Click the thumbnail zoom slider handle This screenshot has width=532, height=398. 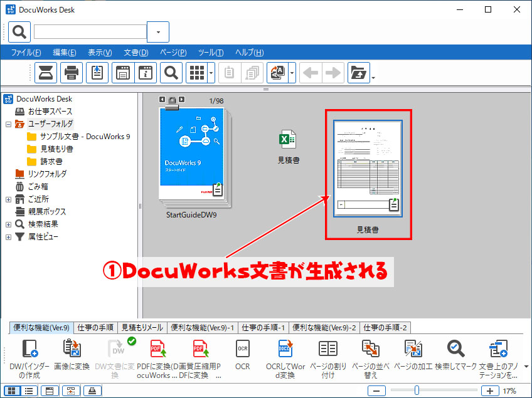coord(417,390)
